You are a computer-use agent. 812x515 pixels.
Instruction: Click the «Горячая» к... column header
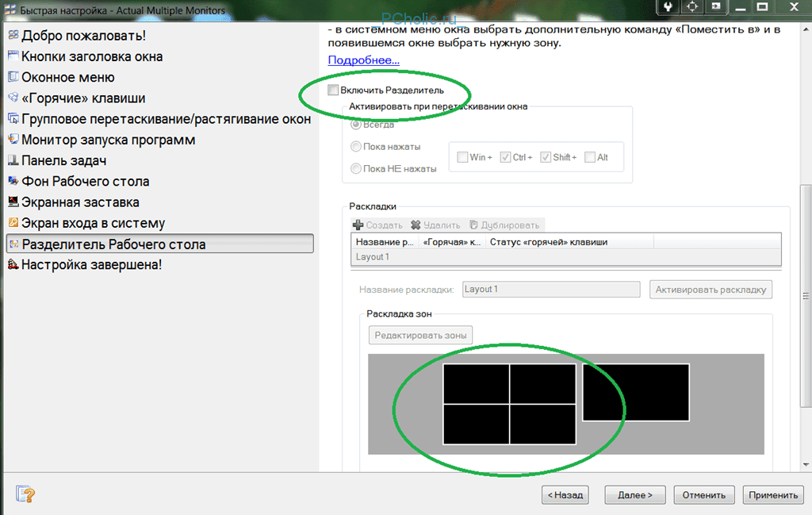point(451,242)
